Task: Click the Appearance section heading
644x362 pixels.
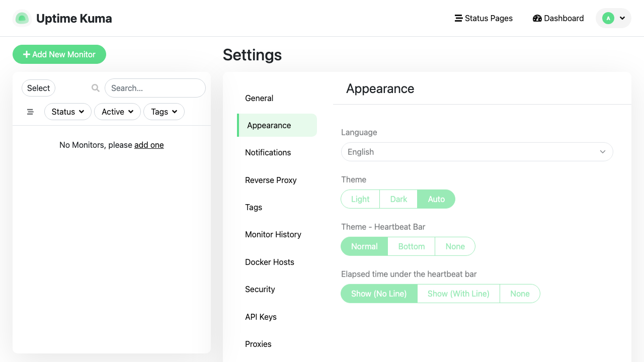Action: [x=380, y=88]
